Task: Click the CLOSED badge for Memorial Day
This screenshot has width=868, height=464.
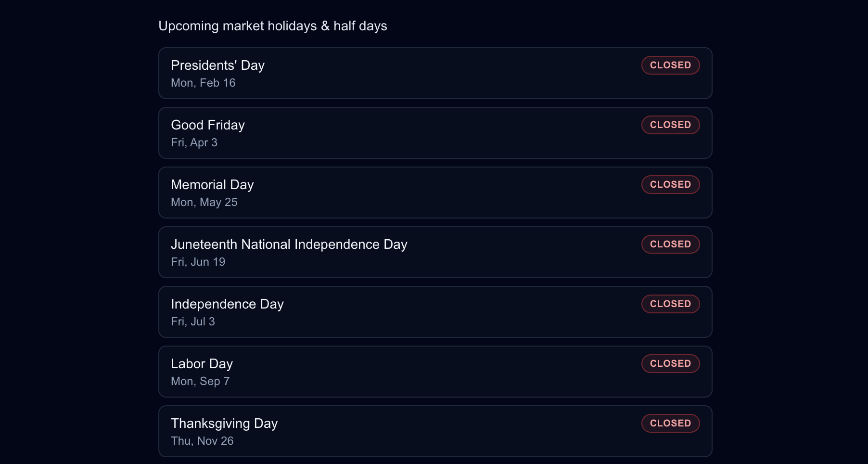Action: click(x=670, y=184)
